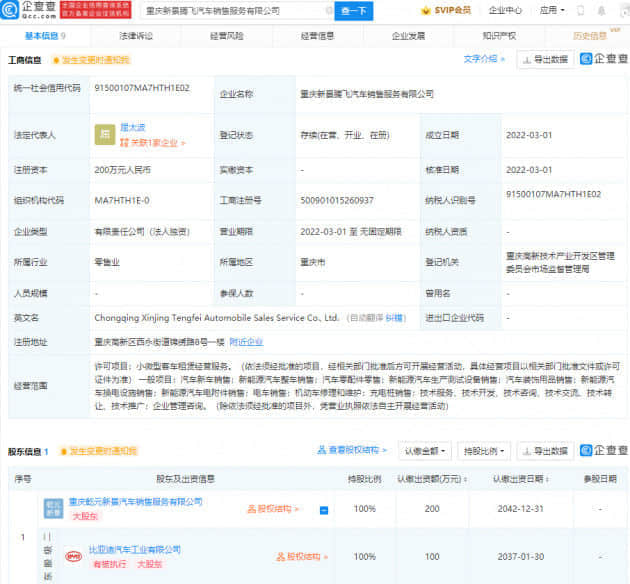
Task: Click the 重庆乾元新景 shareholder logo thumbnail
Action: tap(53, 508)
